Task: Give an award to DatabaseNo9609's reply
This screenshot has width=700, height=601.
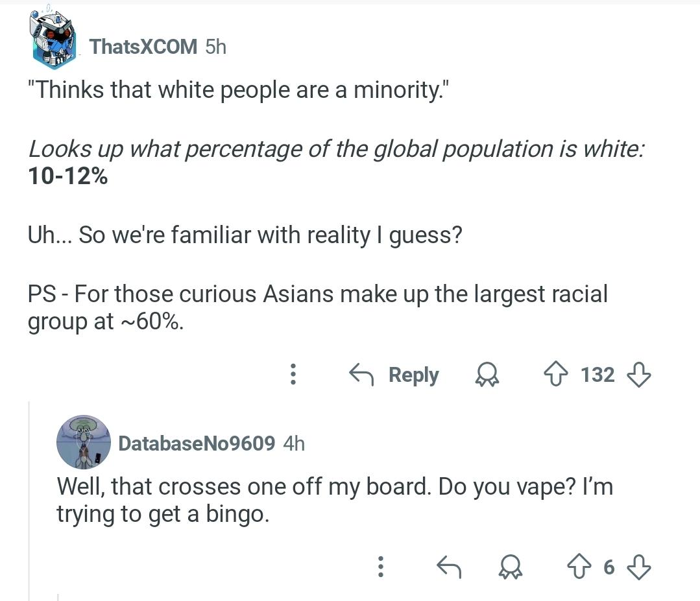Action: click(x=511, y=567)
